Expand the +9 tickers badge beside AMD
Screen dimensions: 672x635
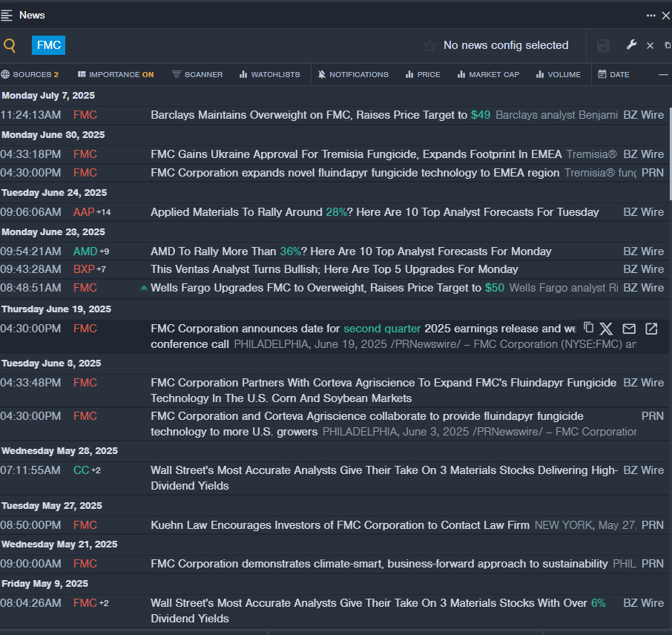tap(105, 251)
